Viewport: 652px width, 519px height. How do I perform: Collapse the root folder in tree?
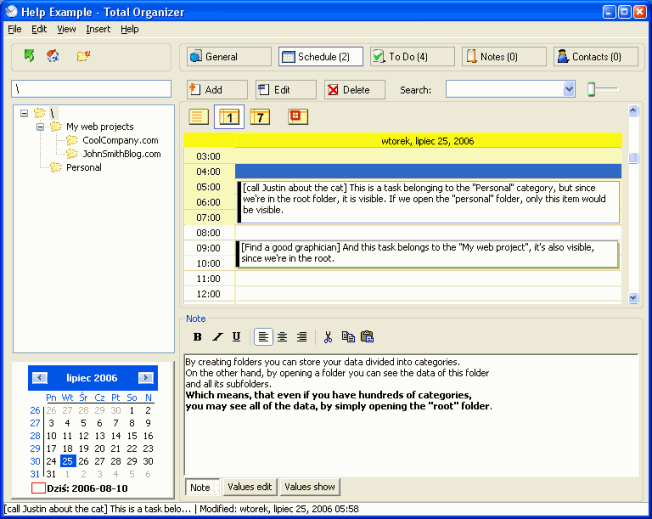pyautogui.click(x=24, y=113)
